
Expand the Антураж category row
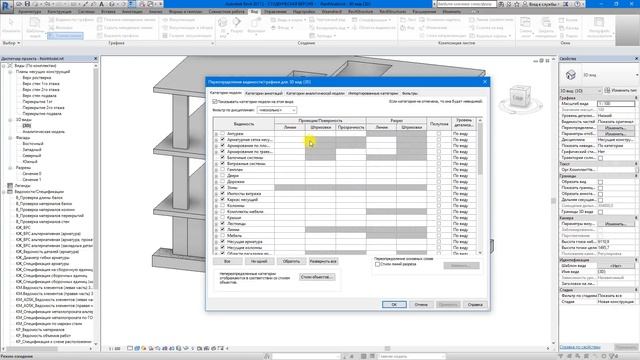216,134
